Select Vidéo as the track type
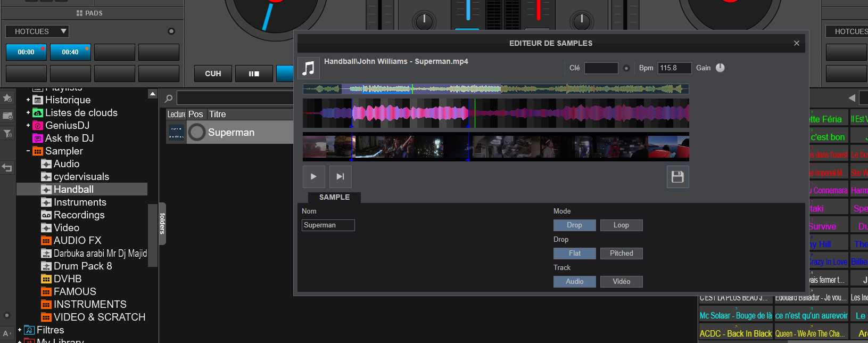This screenshot has width=868, height=343. point(621,282)
